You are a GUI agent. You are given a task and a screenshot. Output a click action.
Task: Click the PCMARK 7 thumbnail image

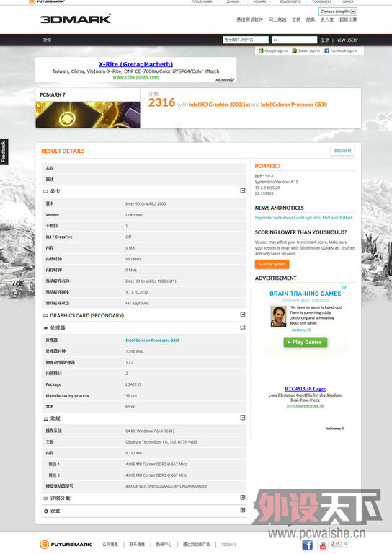(x=88, y=115)
